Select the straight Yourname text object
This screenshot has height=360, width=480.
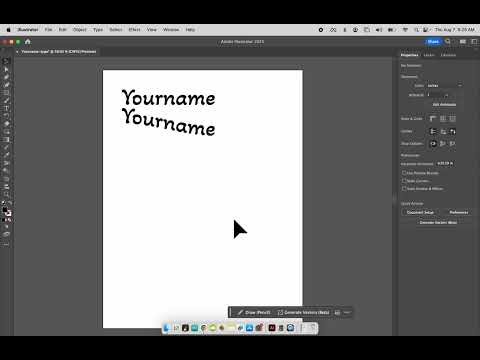coord(168,98)
